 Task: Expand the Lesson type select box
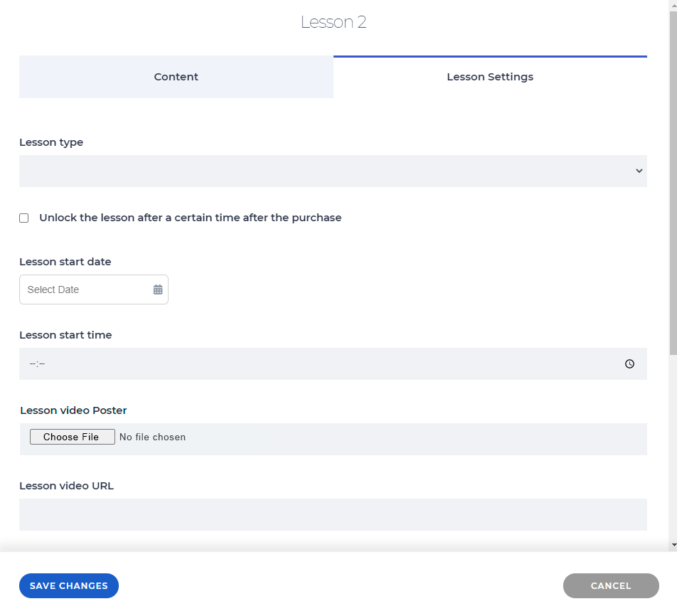tap(333, 171)
